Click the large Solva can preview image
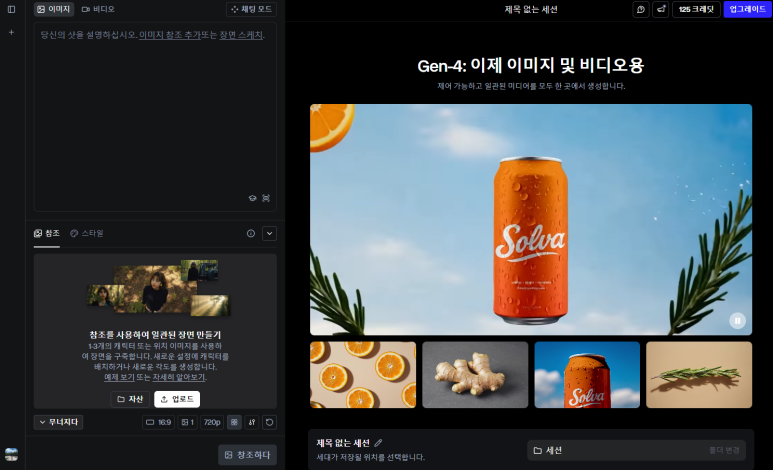The width and height of the screenshot is (773, 470). (531, 219)
